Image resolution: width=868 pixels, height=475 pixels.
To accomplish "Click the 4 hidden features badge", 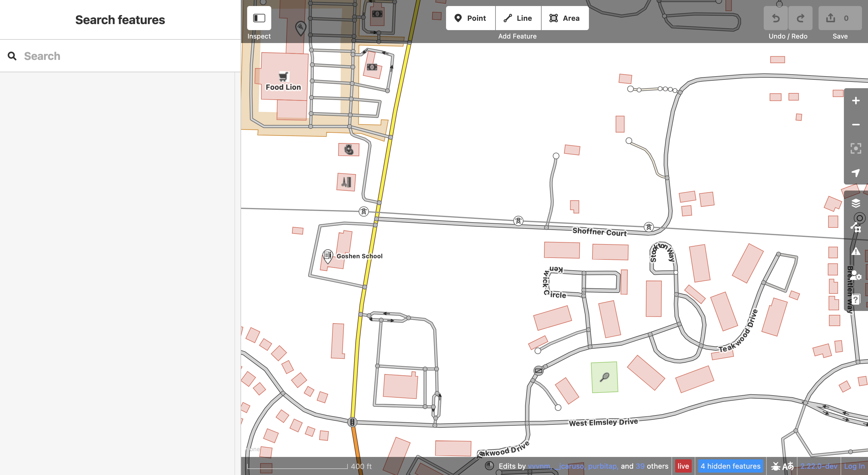I will pyautogui.click(x=730, y=466).
